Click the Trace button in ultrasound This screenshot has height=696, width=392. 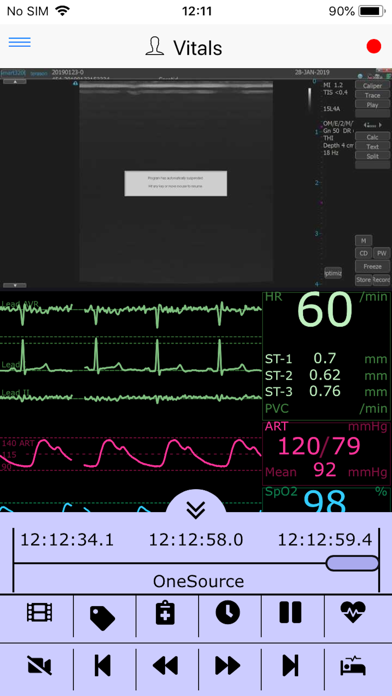pos(372,95)
